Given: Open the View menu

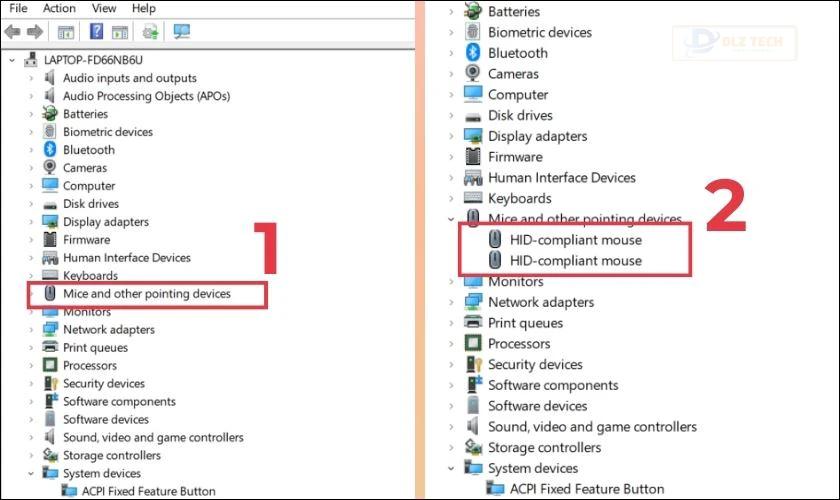Looking at the screenshot, I should pyautogui.click(x=103, y=8).
